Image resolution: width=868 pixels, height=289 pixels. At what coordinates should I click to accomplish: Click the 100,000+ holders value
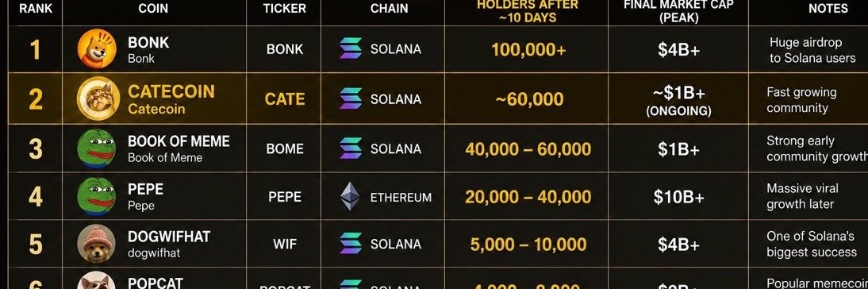[x=528, y=49]
